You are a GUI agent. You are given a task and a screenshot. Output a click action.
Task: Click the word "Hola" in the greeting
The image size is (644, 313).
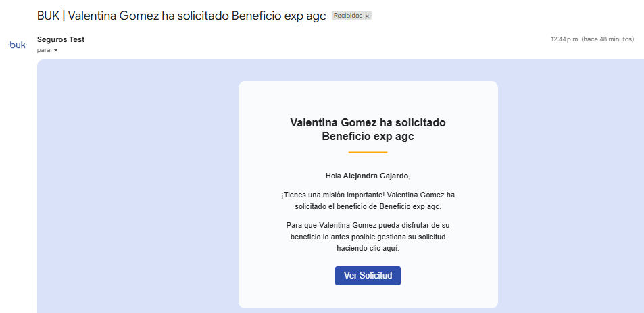click(333, 176)
